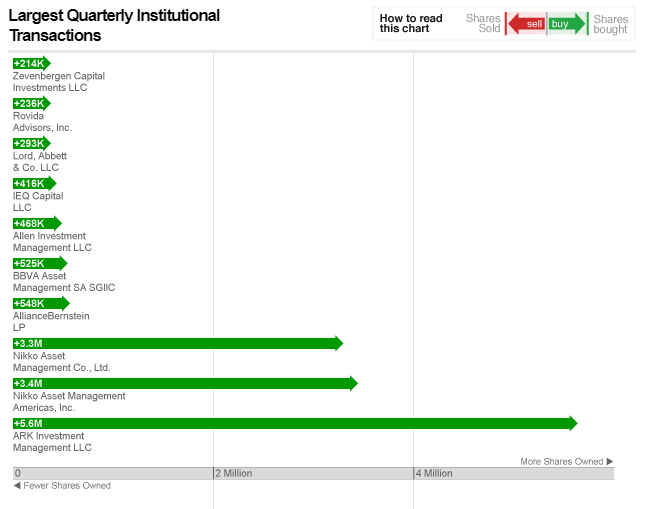
Task: Select the +3.3M Nikko Asset bar
Action: tap(178, 343)
